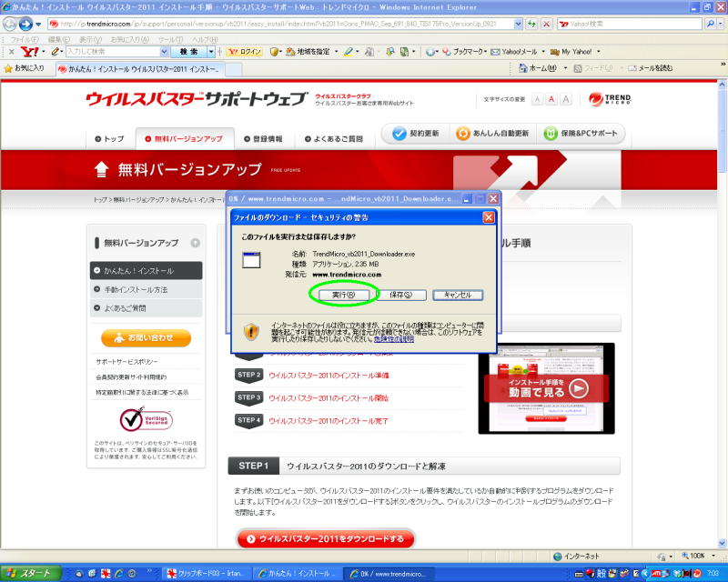The width and height of the screenshot is (728, 582).
Task: Click the browser Back arrow
Action: click(10, 24)
